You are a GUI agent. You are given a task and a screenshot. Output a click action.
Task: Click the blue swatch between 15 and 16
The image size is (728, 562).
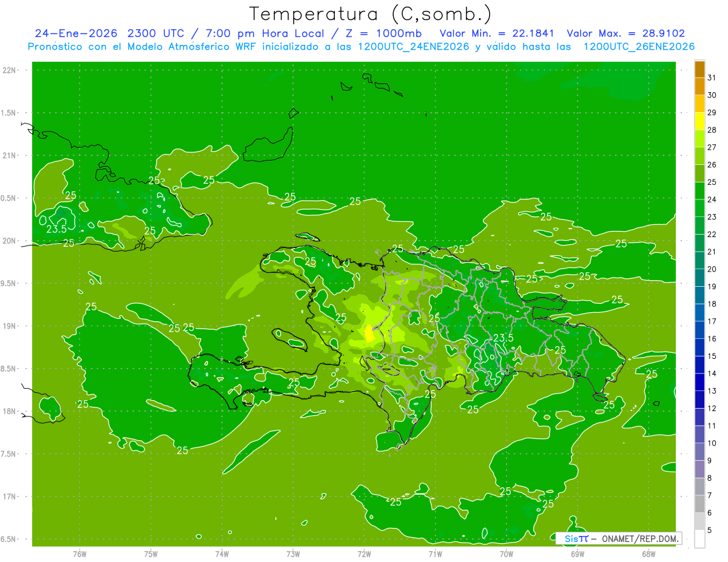point(699,347)
